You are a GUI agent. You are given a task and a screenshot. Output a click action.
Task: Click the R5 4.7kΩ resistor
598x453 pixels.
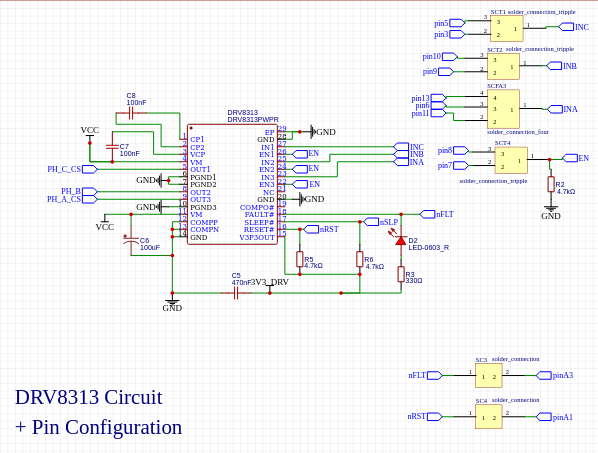point(300,259)
